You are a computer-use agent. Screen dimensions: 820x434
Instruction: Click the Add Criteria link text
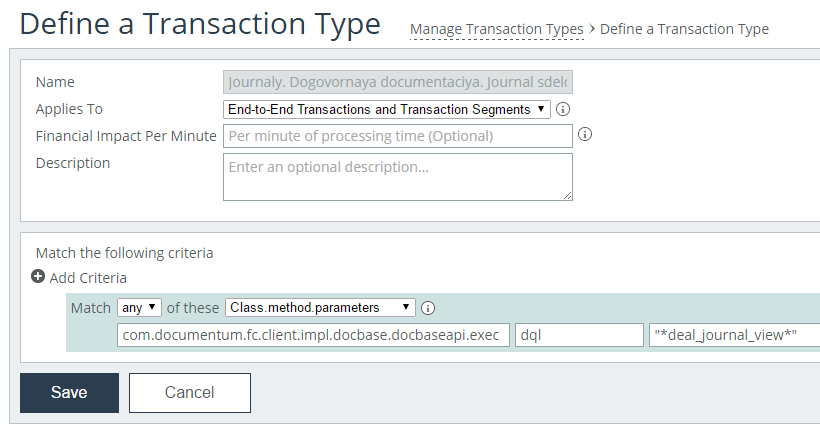click(x=88, y=278)
